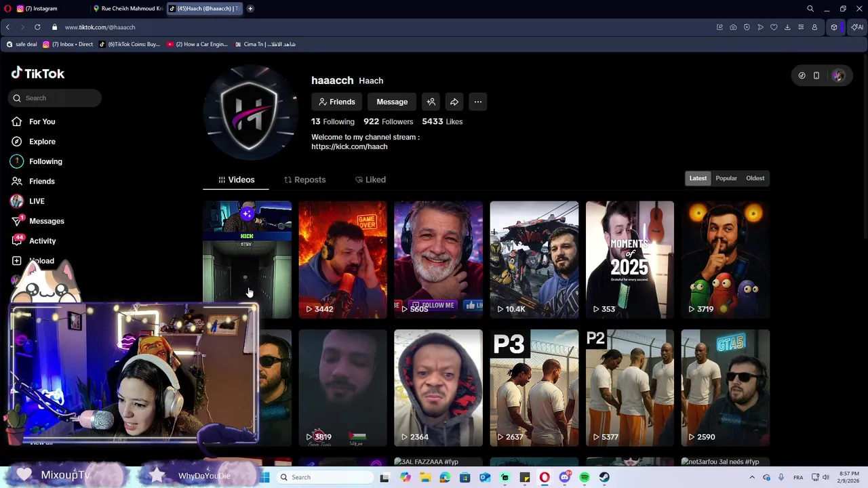
Task: Sort videos by Latest
Action: [698, 178]
